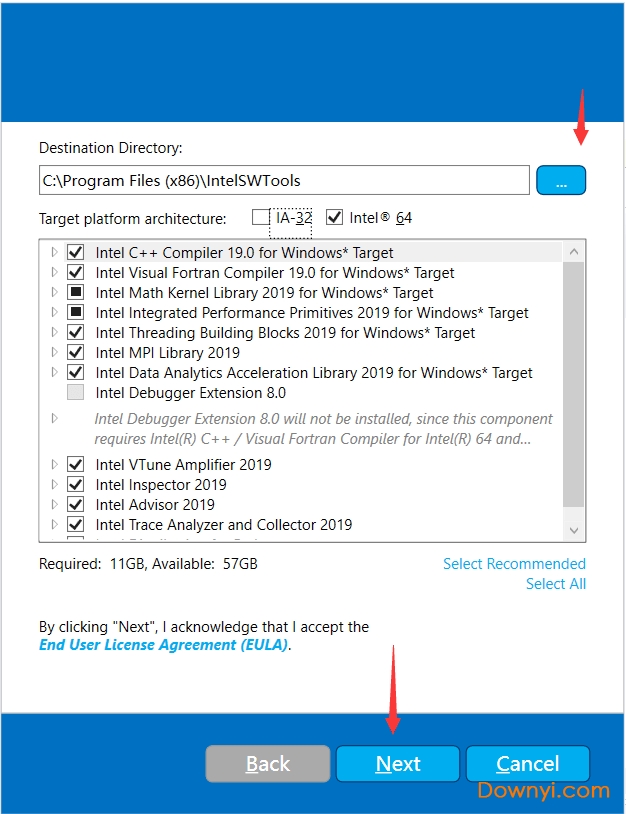The image size is (626, 814).
Task: Select the Intel Visual Fortran Compiler 19.0 row text
Action: 275,273
